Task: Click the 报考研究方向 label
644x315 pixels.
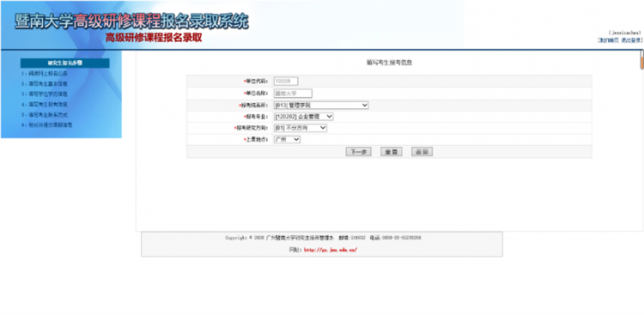Action: (x=251, y=128)
